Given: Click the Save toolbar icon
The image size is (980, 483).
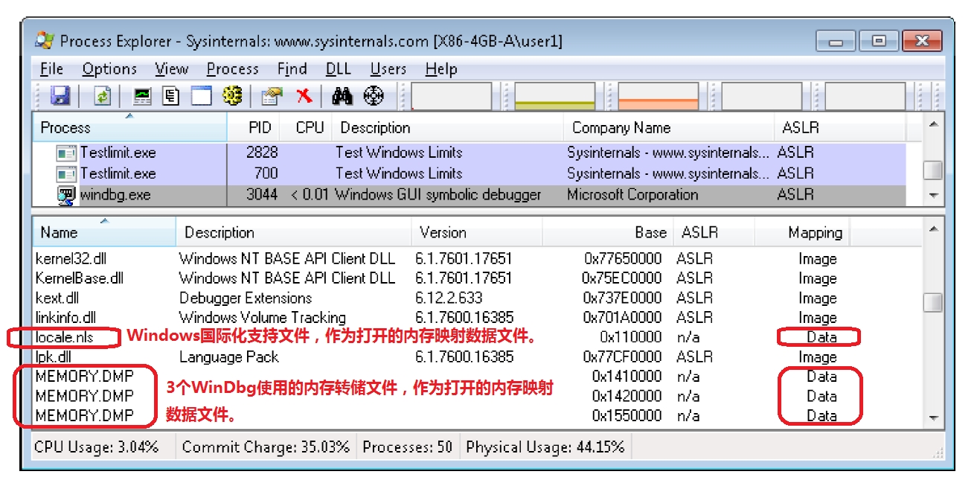Looking at the screenshot, I should (x=60, y=96).
